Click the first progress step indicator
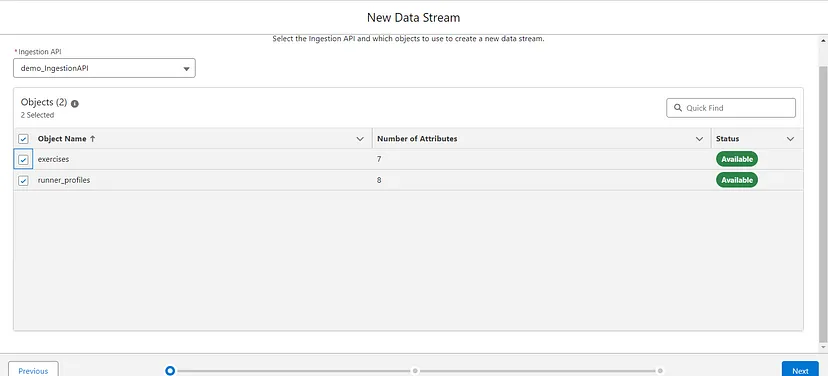This screenshot has width=828, height=376. coord(170,371)
